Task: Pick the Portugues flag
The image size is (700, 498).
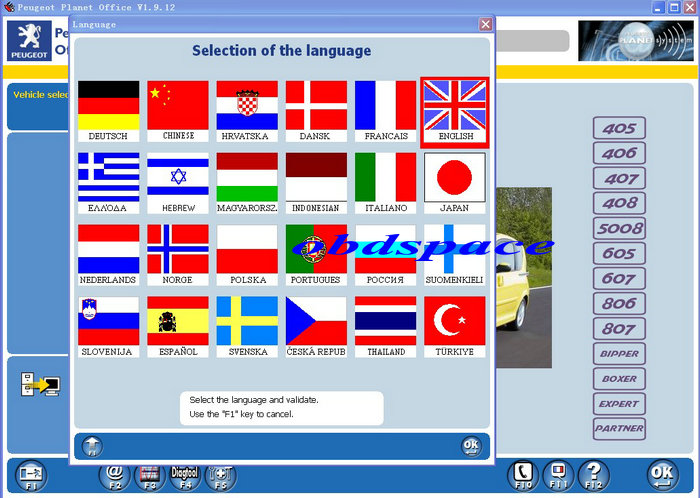Action: coord(316,255)
